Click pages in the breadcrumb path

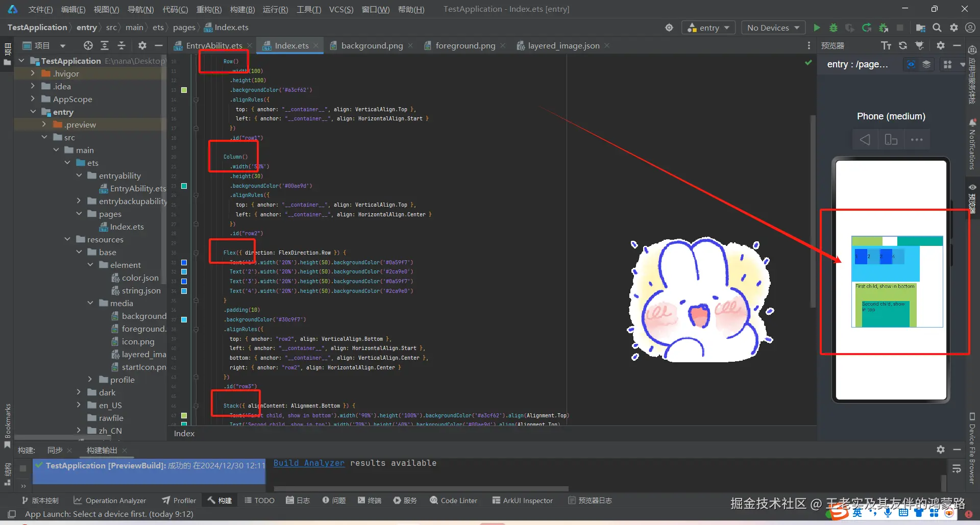(184, 28)
